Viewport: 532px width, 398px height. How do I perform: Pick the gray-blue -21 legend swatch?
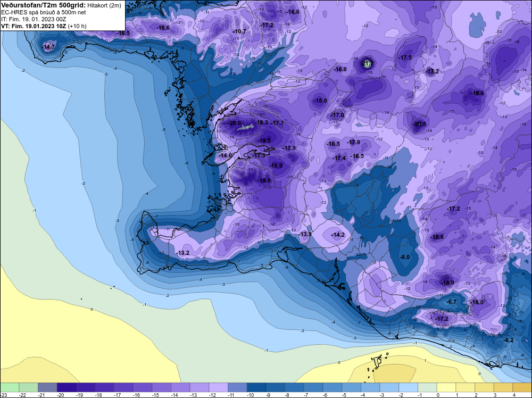(47, 387)
